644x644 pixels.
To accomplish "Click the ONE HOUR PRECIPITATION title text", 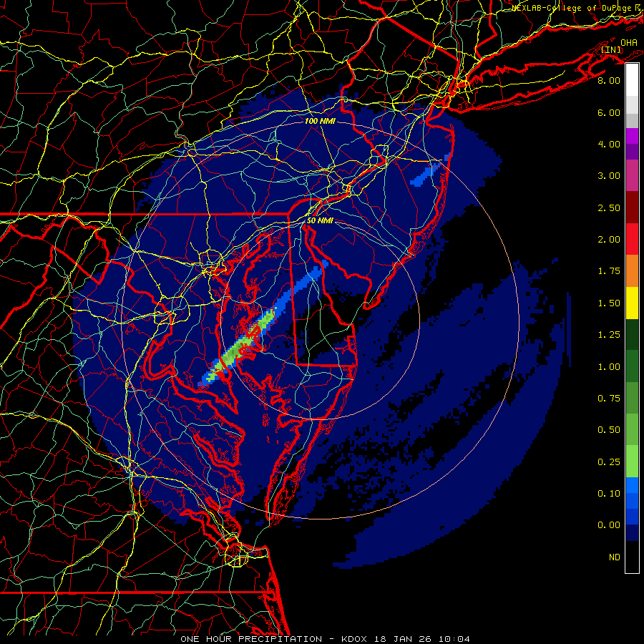I will click(251, 639).
